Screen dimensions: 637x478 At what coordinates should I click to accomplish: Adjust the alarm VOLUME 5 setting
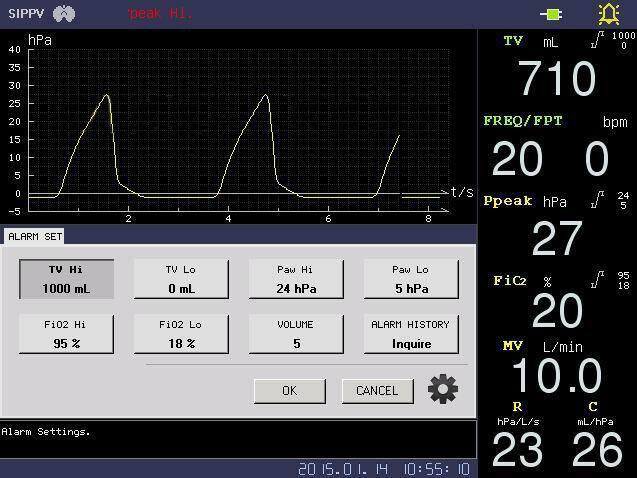(296, 334)
